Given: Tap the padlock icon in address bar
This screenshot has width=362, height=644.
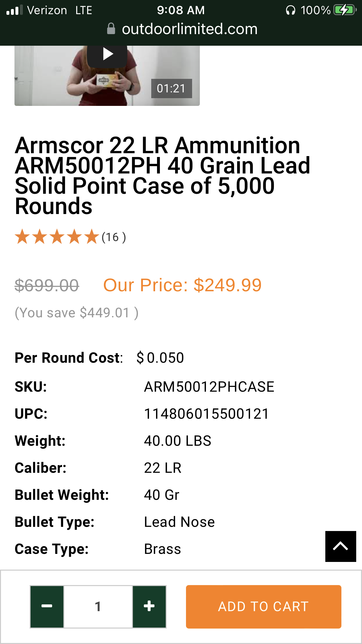Looking at the screenshot, I should pyautogui.click(x=111, y=29).
